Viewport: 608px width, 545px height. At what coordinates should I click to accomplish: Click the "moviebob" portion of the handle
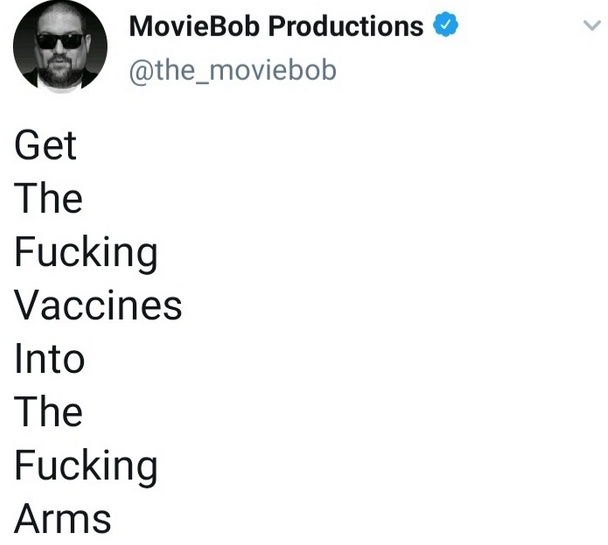[x=273, y=70]
